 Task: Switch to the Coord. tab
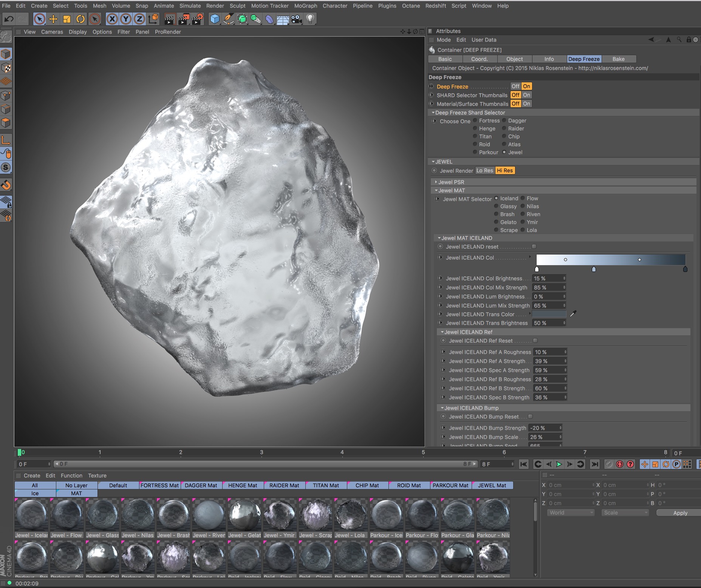point(480,59)
